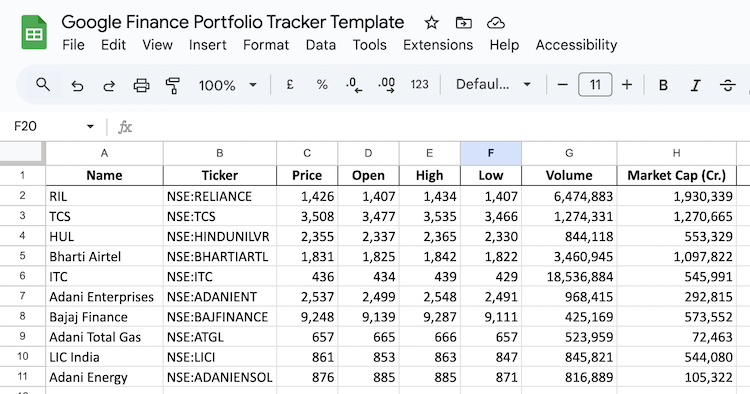Screen dimensions: 750x394
Task: Select market cap cell '72,463'
Action: pos(676,337)
